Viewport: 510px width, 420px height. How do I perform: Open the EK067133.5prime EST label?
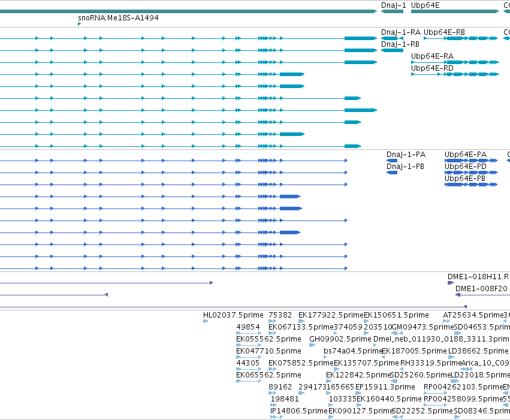click(301, 327)
